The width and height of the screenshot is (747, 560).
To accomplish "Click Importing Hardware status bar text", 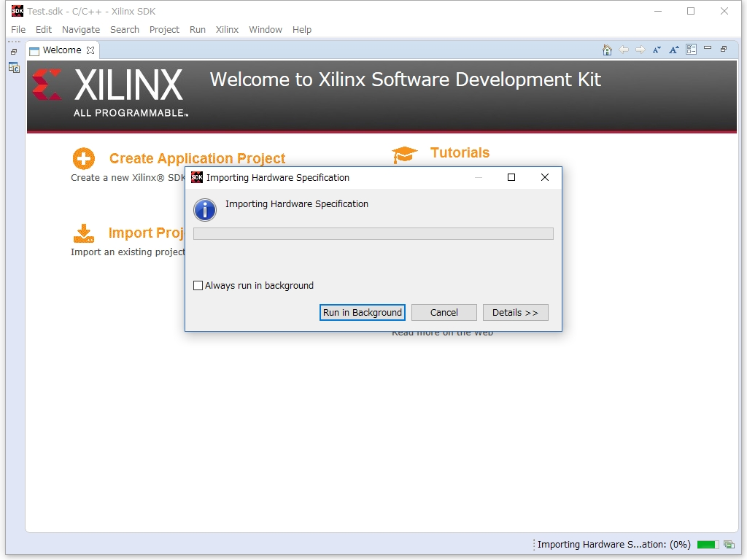I will coord(614,544).
